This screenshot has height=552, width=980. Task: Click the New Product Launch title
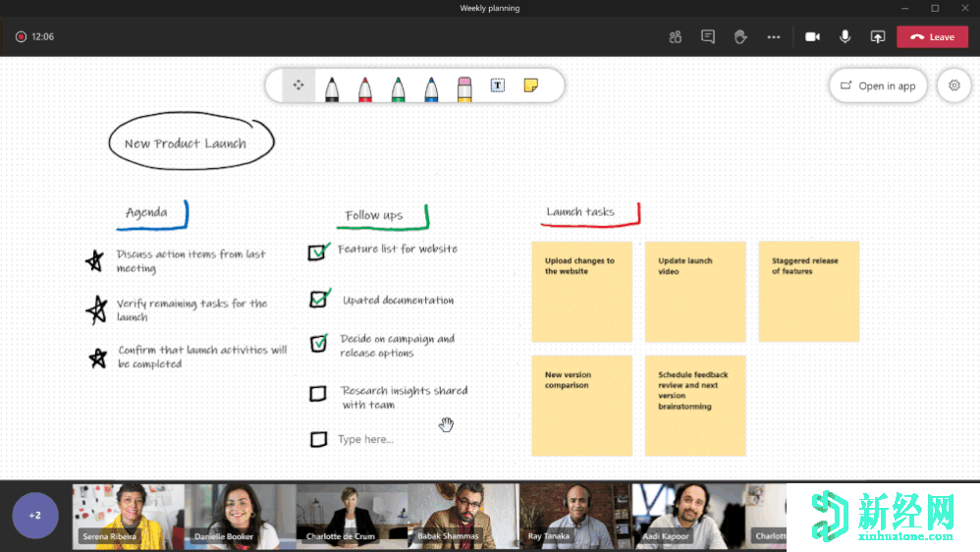pyautogui.click(x=186, y=143)
